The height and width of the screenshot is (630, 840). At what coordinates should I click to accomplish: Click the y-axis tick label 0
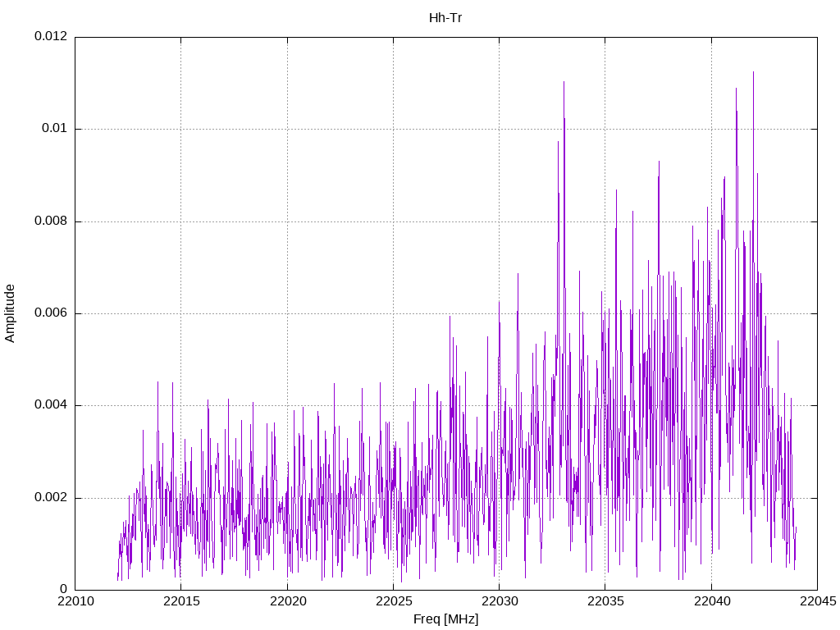(64, 590)
